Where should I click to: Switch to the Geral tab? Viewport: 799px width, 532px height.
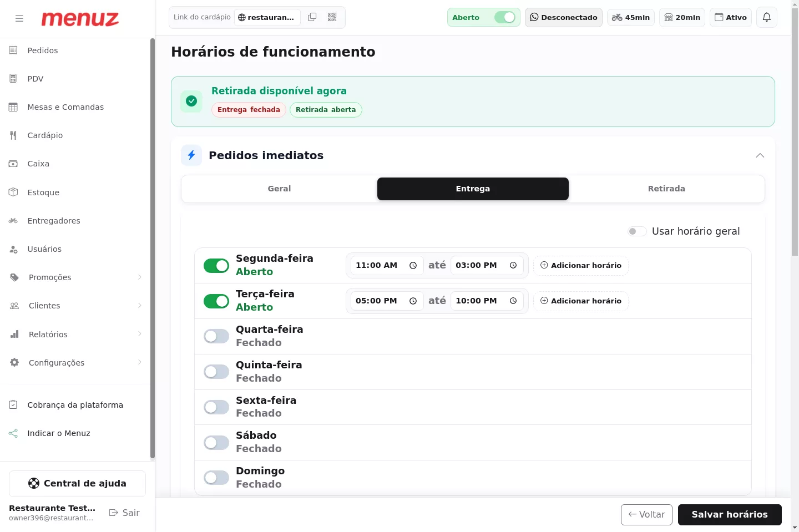(279, 189)
